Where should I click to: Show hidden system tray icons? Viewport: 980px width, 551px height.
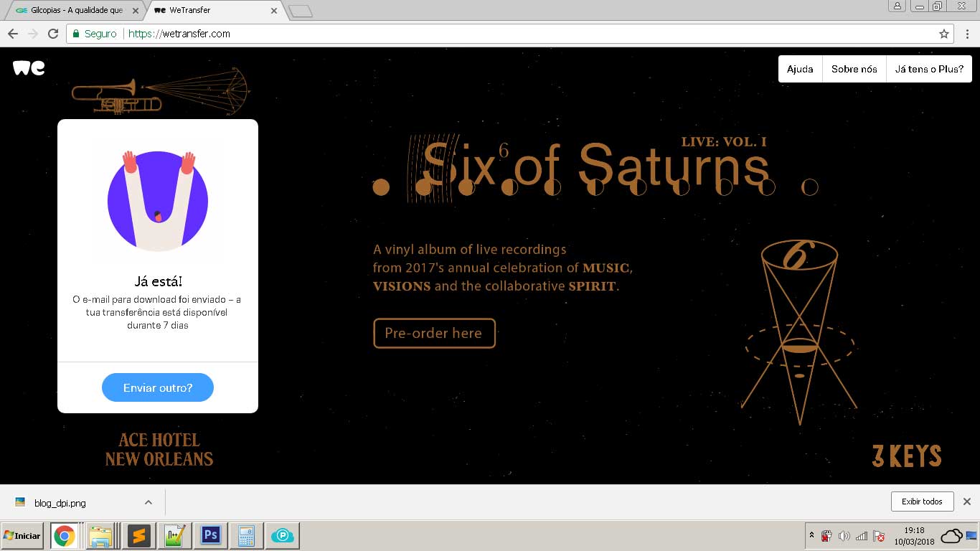[811, 536]
